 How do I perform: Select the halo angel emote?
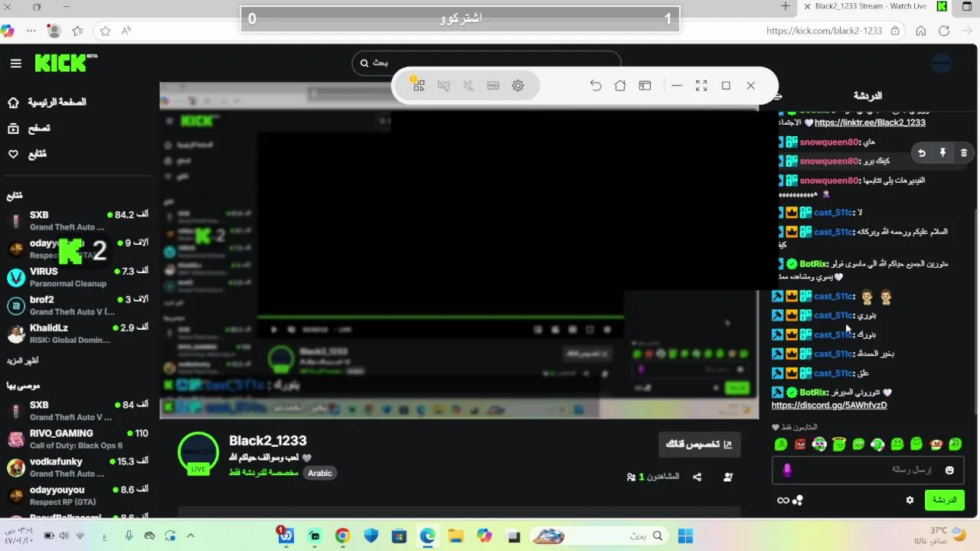(x=839, y=444)
